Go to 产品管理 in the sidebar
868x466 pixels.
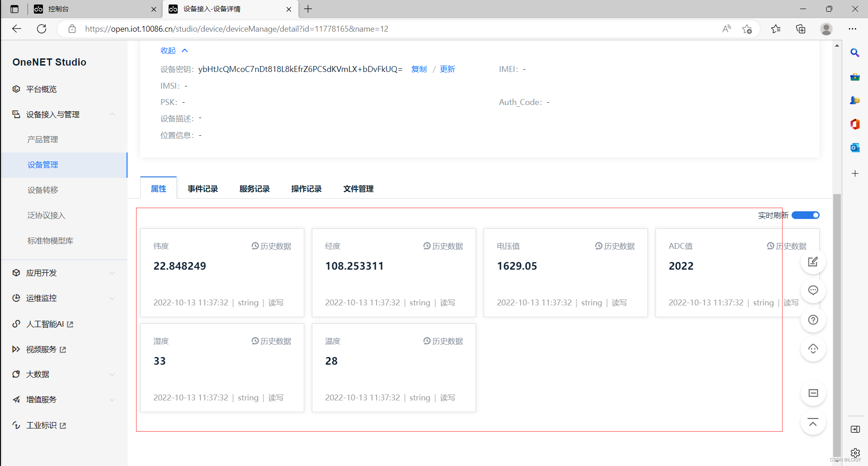coord(42,139)
